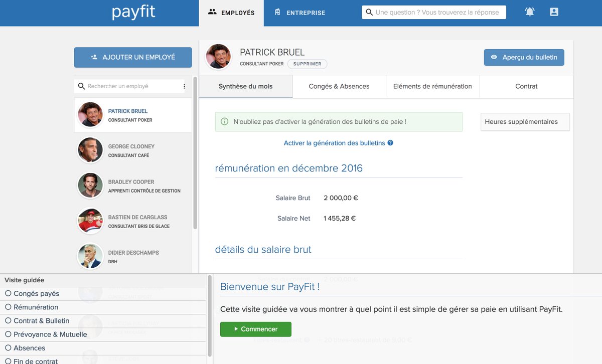Viewport: 602px width, 364px height.
Task: Click Patrick Bruel's large header photo
Action: click(218, 56)
